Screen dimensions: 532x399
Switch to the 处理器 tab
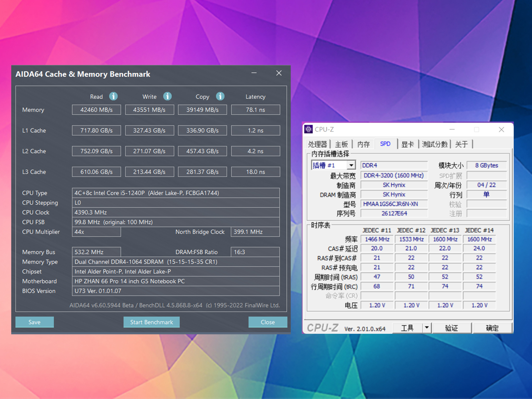click(x=317, y=144)
